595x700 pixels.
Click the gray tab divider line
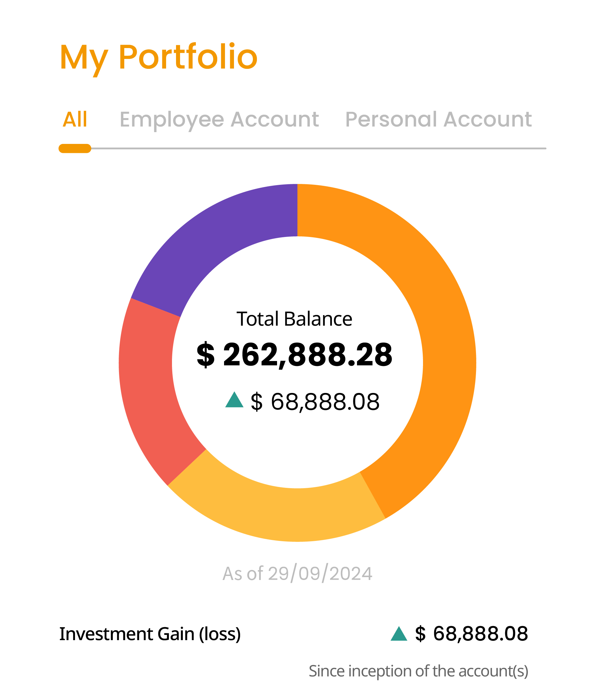[x=319, y=149]
